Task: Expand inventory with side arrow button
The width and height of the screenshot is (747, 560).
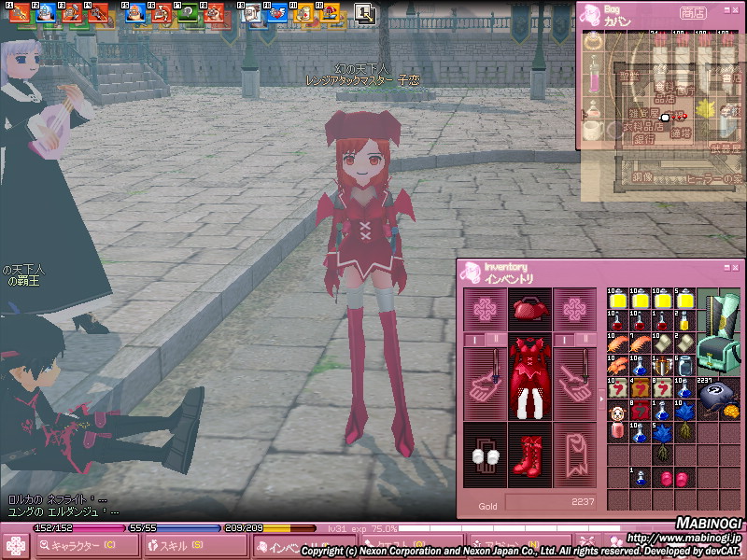Action: coord(601,399)
